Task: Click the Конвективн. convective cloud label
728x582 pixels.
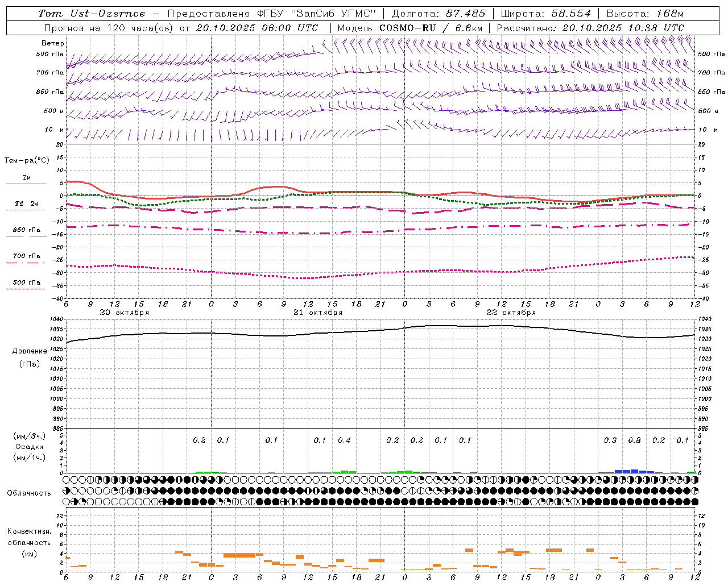Action: tap(29, 531)
